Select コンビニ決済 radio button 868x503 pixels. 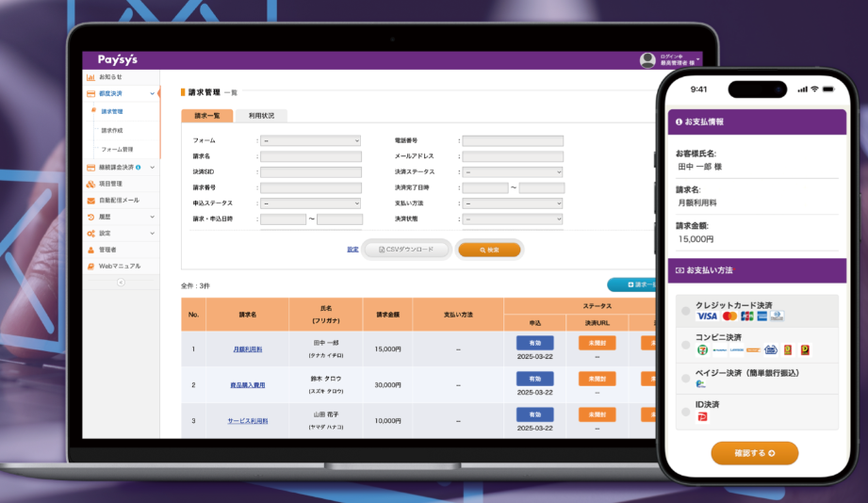pos(685,344)
